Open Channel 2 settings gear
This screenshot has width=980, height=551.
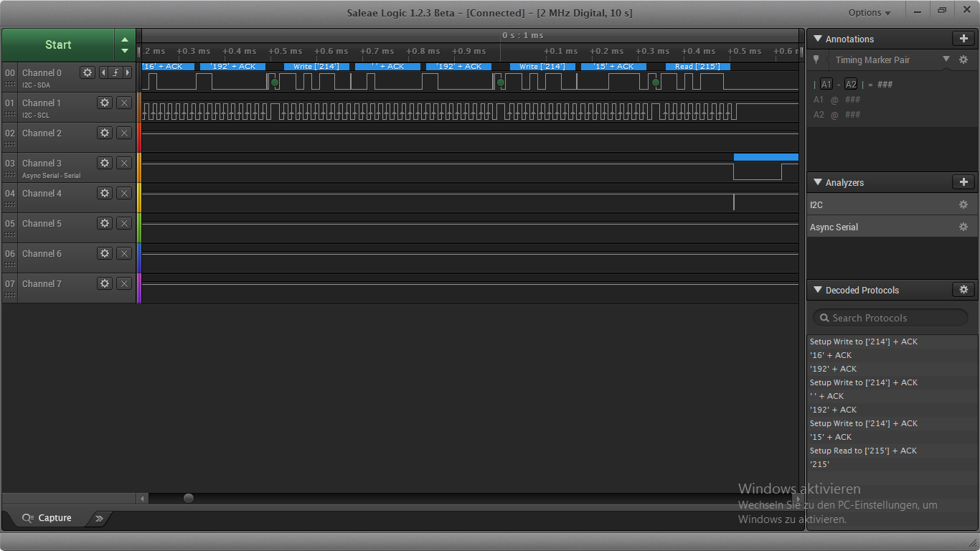[x=105, y=133]
